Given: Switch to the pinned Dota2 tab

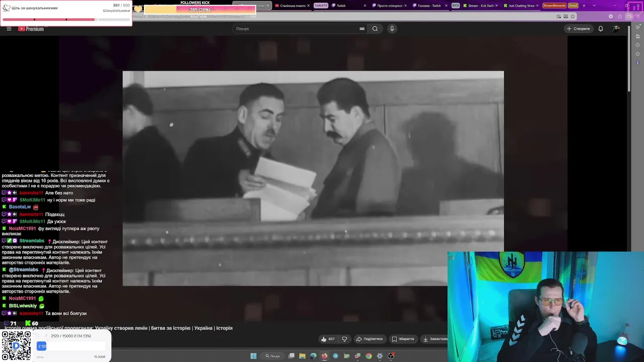Looking at the screenshot, I should (x=573, y=6).
